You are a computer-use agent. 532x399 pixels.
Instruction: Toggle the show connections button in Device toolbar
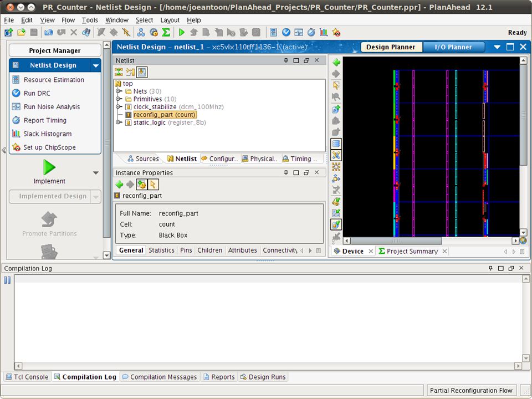coord(336,155)
